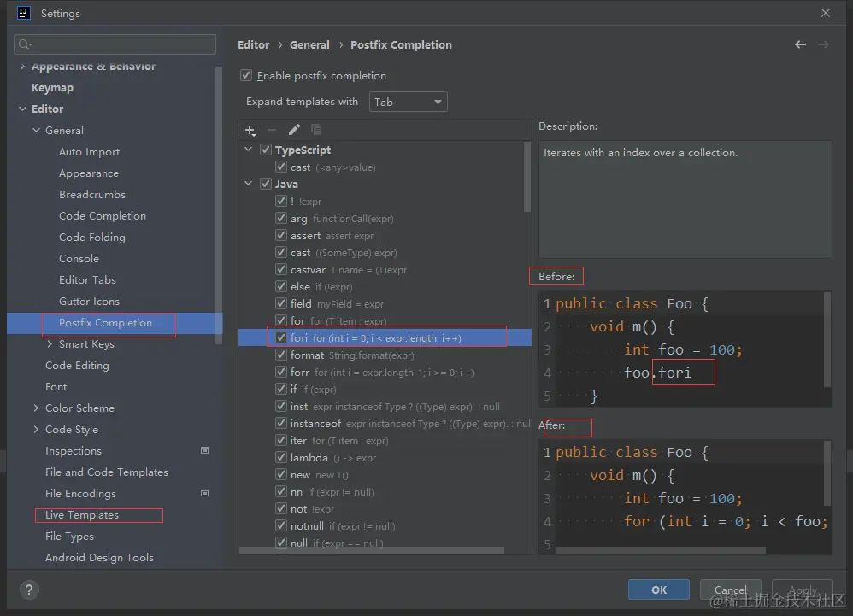Click the project-level icon next to File Encodings
The height and width of the screenshot is (616, 853).
pos(205,493)
